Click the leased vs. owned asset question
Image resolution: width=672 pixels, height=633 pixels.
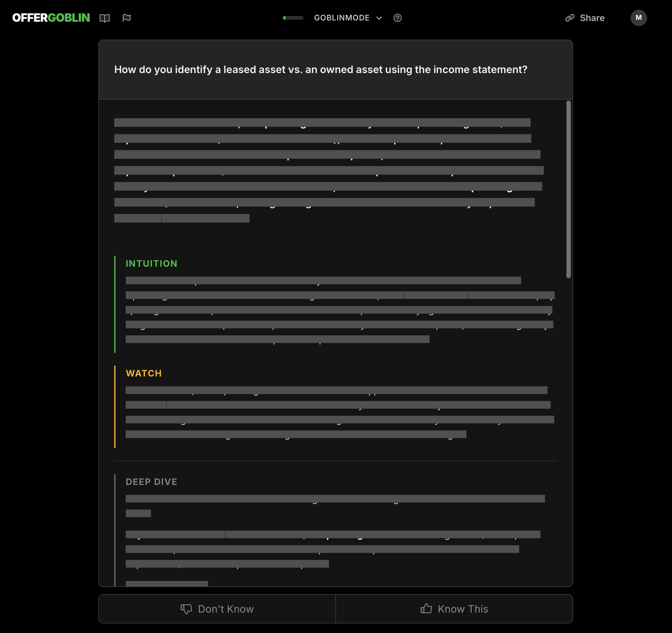coord(320,70)
